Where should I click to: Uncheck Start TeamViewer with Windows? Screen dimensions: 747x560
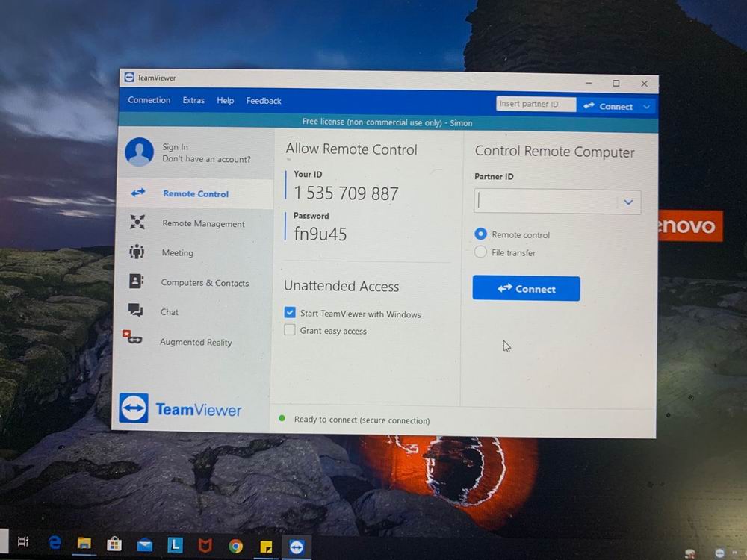[x=290, y=313]
